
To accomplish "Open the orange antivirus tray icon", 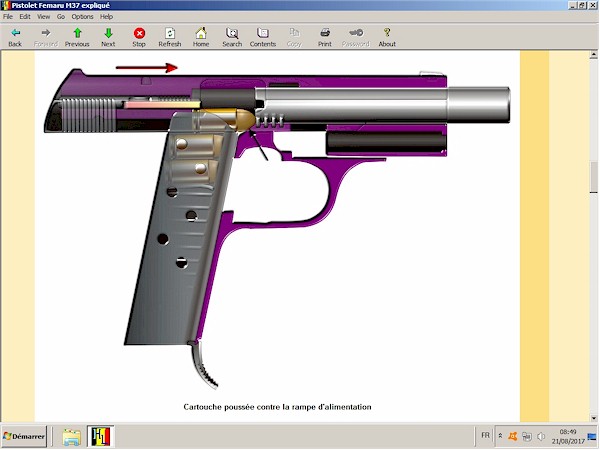I will [x=513, y=436].
